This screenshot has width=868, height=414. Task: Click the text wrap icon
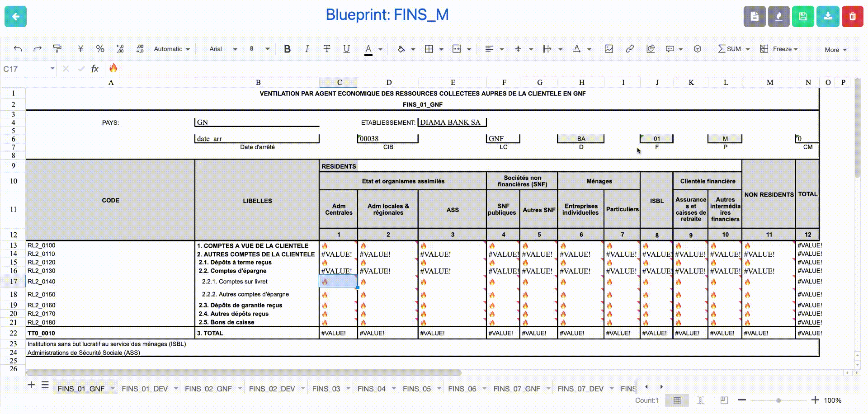click(547, 49)
